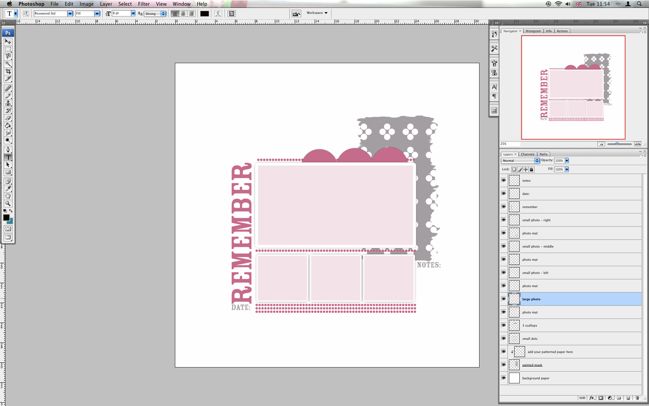Right align text in options bar
Viewport: 649px width, 406px height.
point(191,14)
